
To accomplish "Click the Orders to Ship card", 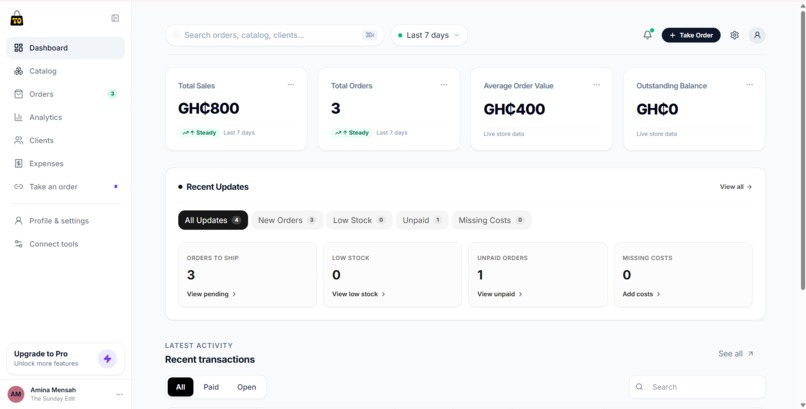I will tap(247, 275).
